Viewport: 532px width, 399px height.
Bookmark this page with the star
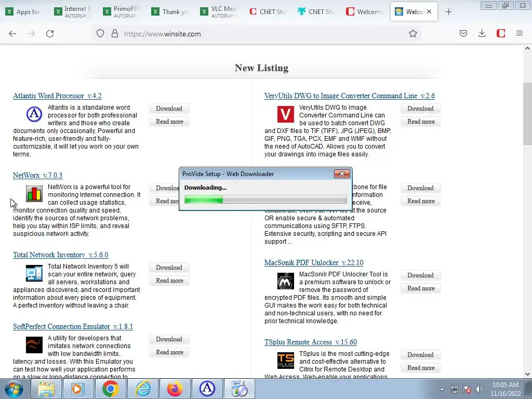click(x=413, y=34)
